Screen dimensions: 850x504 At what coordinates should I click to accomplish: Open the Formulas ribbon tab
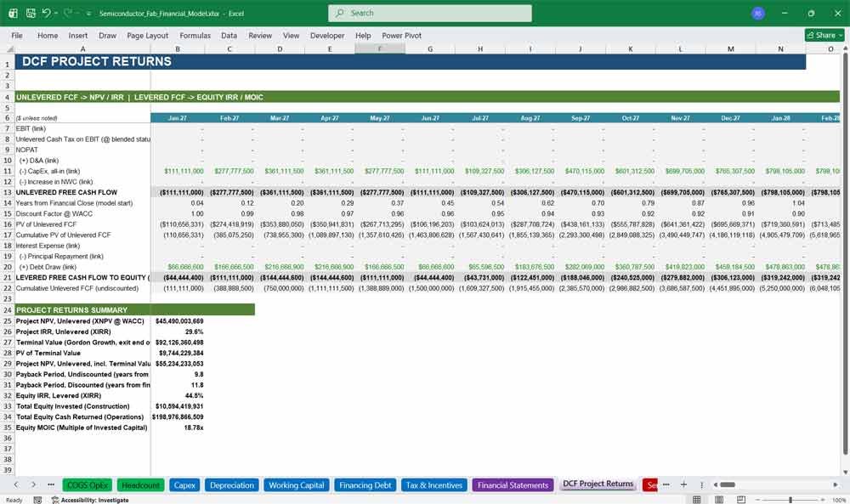pyautogui.click(x=195, y=35)
